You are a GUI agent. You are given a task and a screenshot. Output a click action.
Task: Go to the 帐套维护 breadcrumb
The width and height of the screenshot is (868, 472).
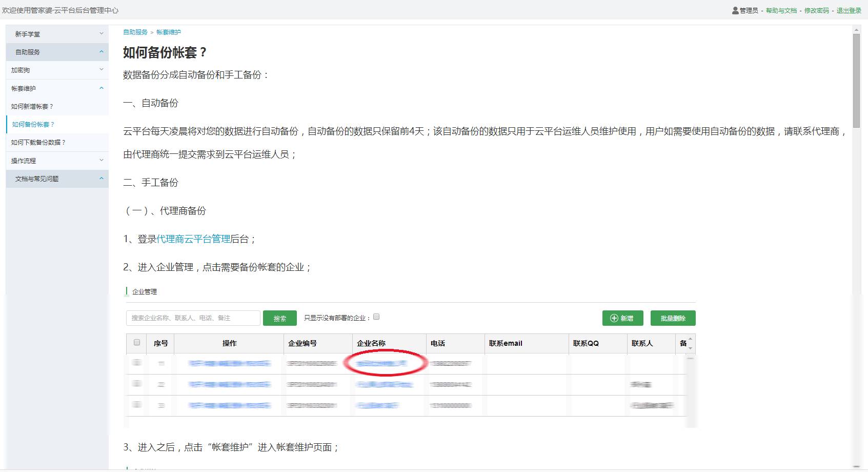(169, 32)
